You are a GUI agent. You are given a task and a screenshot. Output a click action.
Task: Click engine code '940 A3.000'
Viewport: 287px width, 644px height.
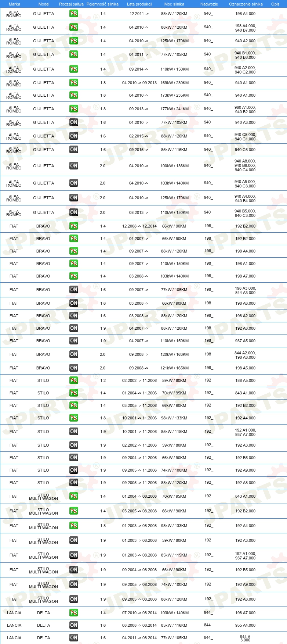[245, 122]
